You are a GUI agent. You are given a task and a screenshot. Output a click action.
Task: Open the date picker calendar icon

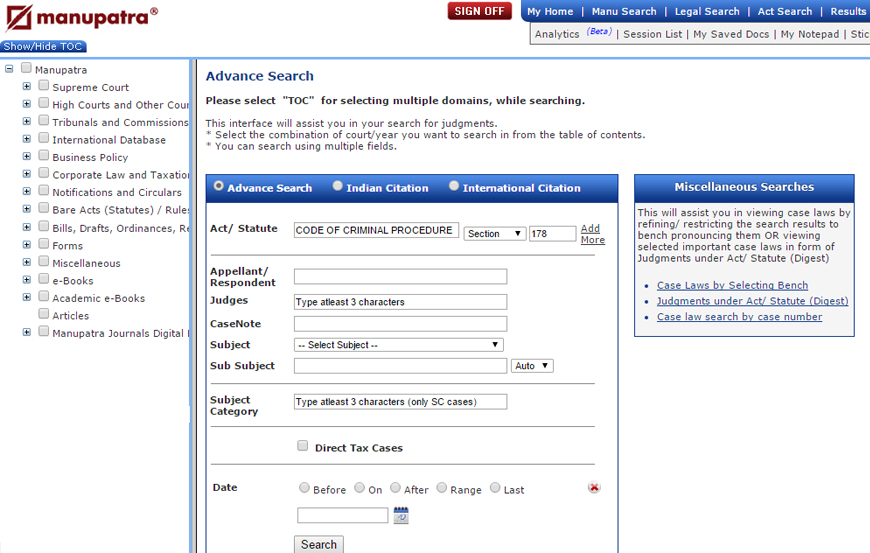[401, 515]
